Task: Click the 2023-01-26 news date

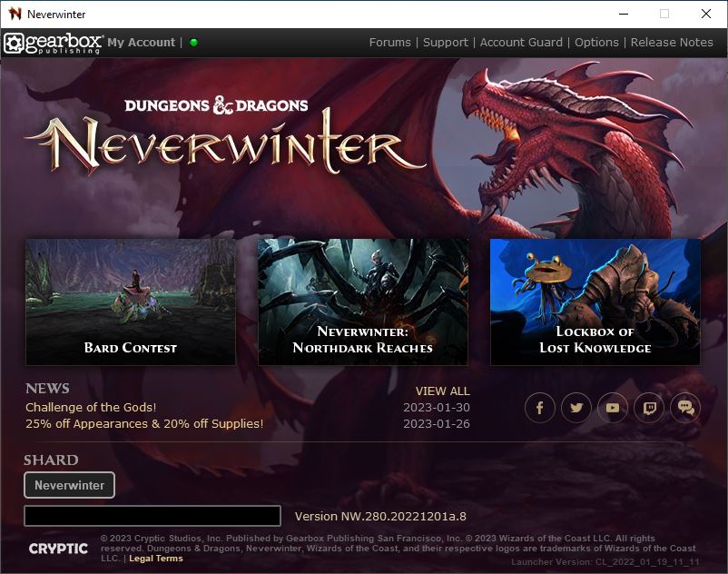Action: pos(437,423)
